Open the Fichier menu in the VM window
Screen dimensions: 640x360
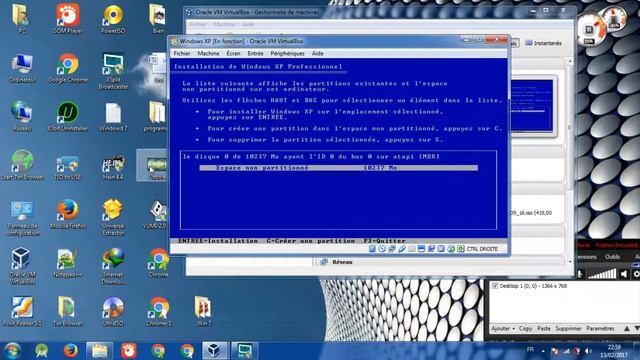[182, 53]
